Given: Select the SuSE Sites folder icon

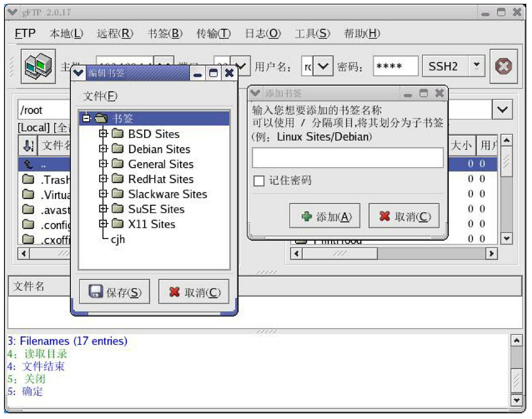Looking at the screenshot, I should point(117,209).
